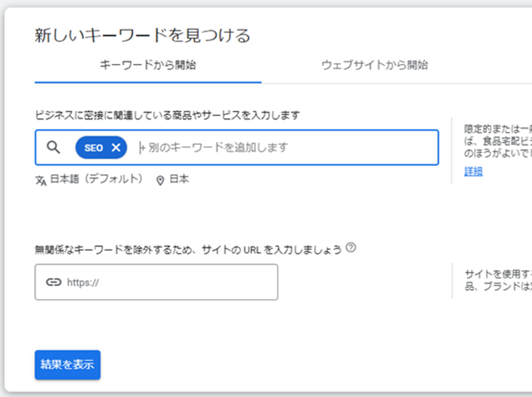Viewport: 532px width, 397px height.
Task: Click the magnifier search icon in keyword box
Action: [x=53, y=148]
